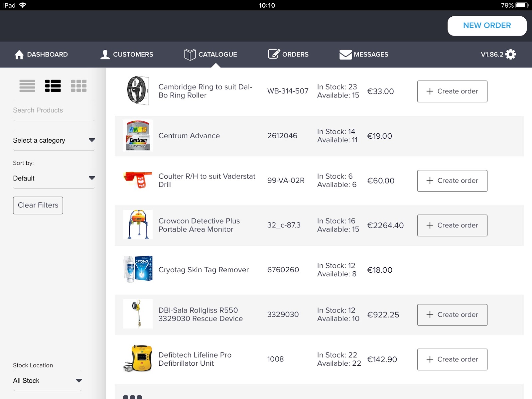The width and height of the screenshot is (532, 399).
Task: Select 'Crowcon Detective Plus Portable Area Monitor' name
Action: coord(199,225)
